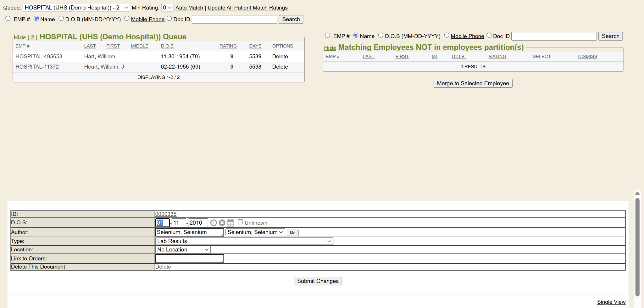This screenshot has height=308, width=644.
Task: Select the EMP # radio in left search
Action: [8, 19]
